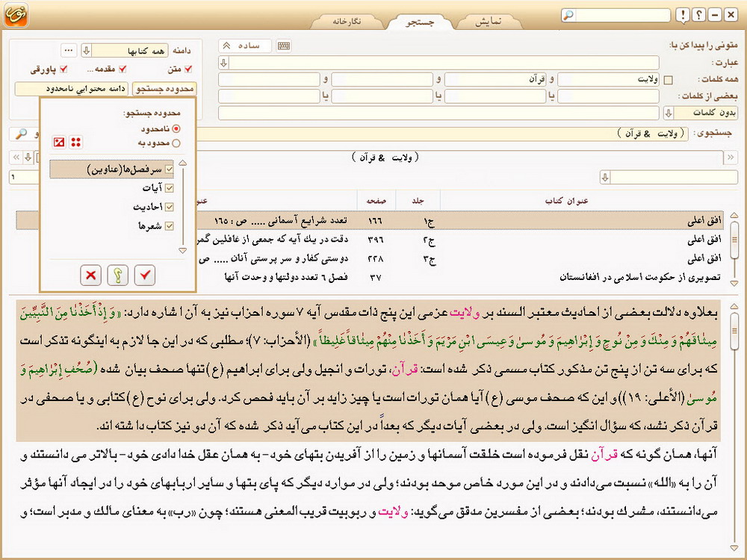Viewport: 747px width, 560px height.
Task: Expand the بدون کلمات dropdown
Action: click(x=667, y=113)
